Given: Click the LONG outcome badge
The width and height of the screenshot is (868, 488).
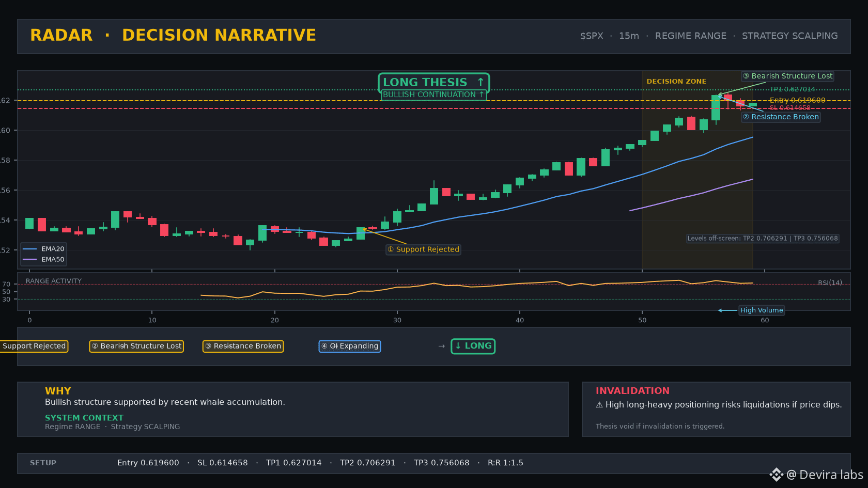Looking at the screenshot, I should coord(473,346).
